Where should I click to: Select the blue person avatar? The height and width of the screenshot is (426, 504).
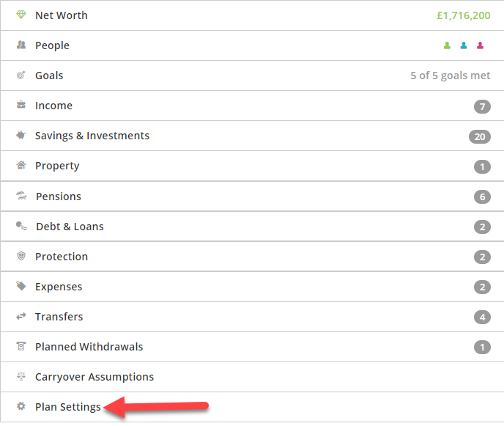point(464,45)
